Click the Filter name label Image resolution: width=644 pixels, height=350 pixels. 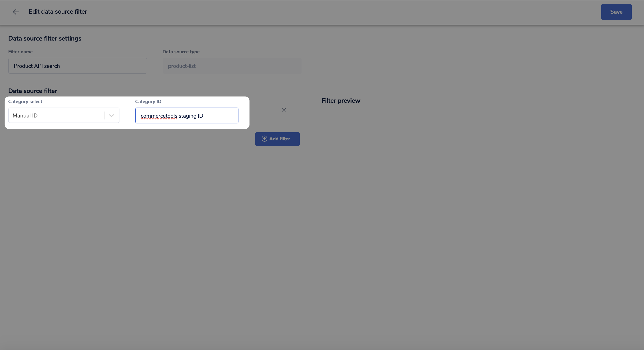pyautogui.click(x=20, y=52)
